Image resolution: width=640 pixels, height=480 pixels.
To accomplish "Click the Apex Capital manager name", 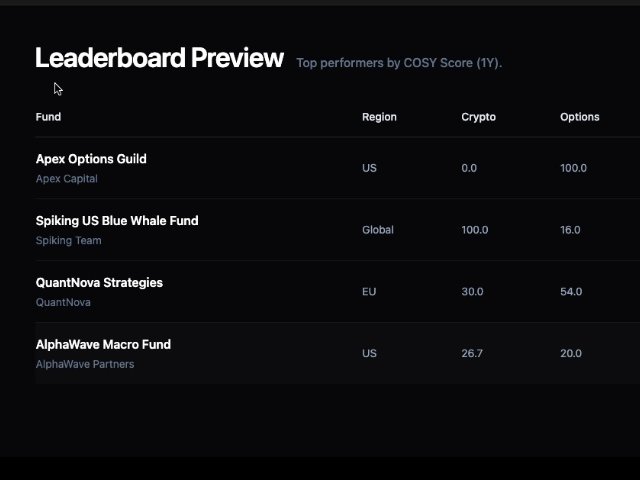I will (x=67, y=179).
